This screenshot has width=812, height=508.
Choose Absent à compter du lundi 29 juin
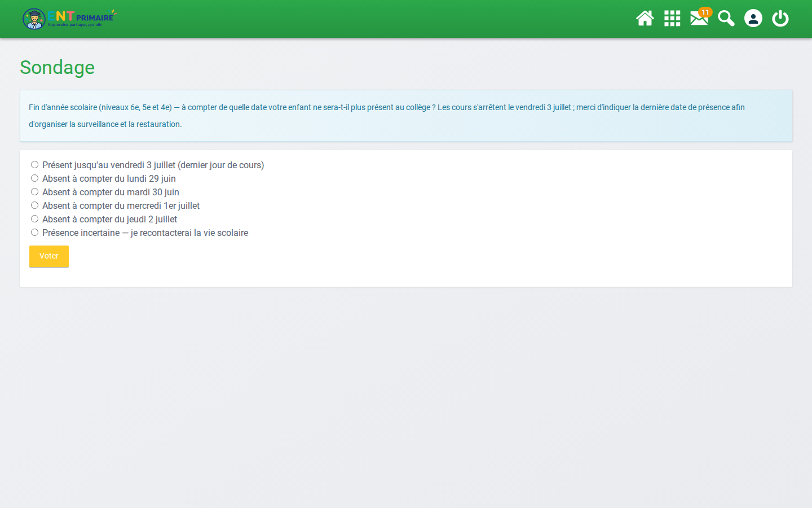point(34,178)
